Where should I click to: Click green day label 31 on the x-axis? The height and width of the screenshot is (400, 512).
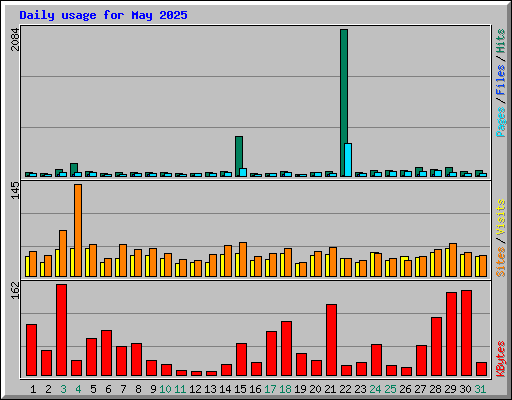tap(480, 389)
